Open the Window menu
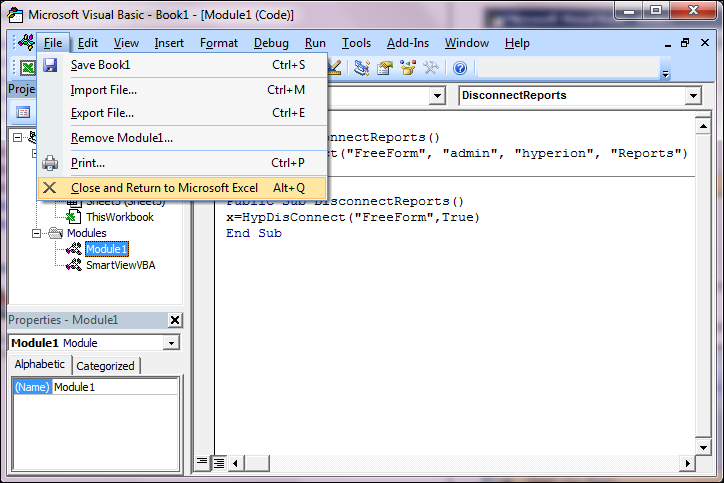Screen dimensions: 724x483 (x=466, y=43)
